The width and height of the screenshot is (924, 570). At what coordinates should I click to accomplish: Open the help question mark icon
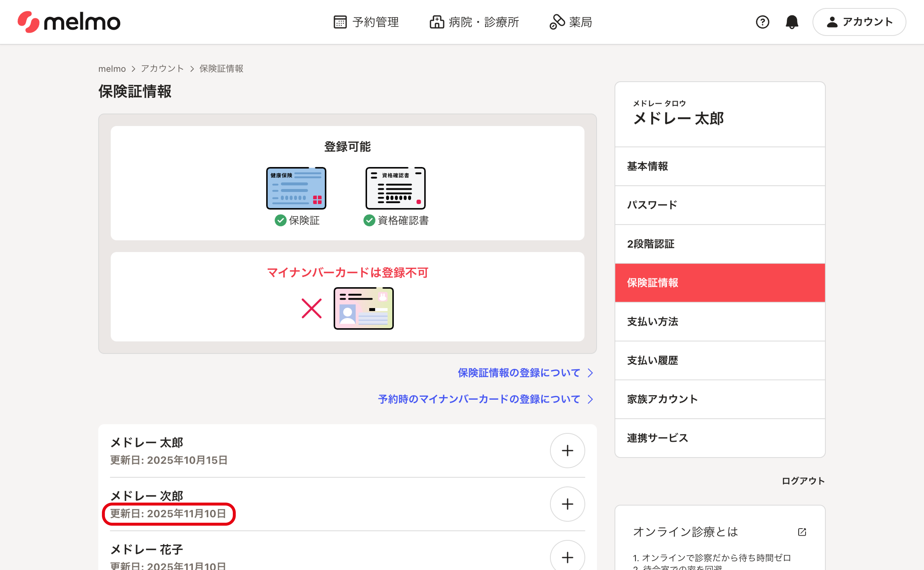pos(762,22)
